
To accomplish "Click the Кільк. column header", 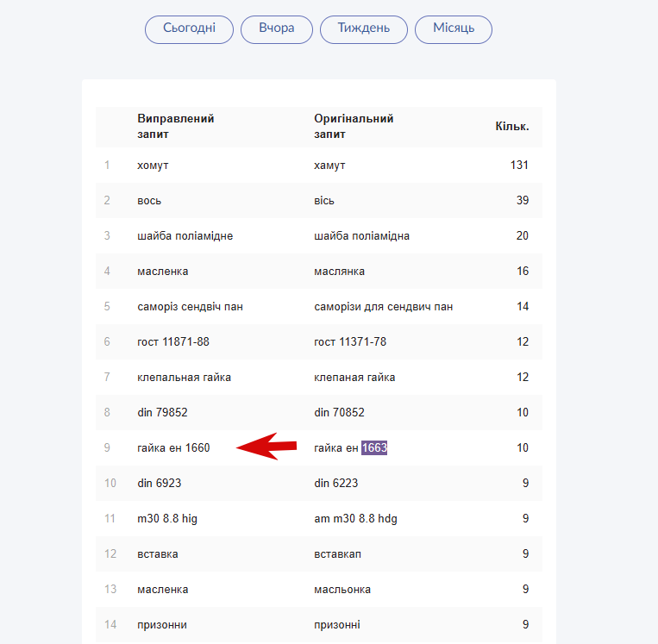I will tap(511, 127).
